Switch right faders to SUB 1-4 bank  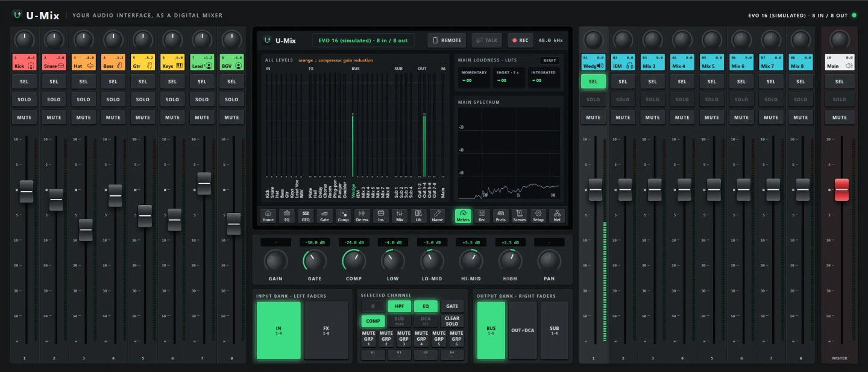554,330
